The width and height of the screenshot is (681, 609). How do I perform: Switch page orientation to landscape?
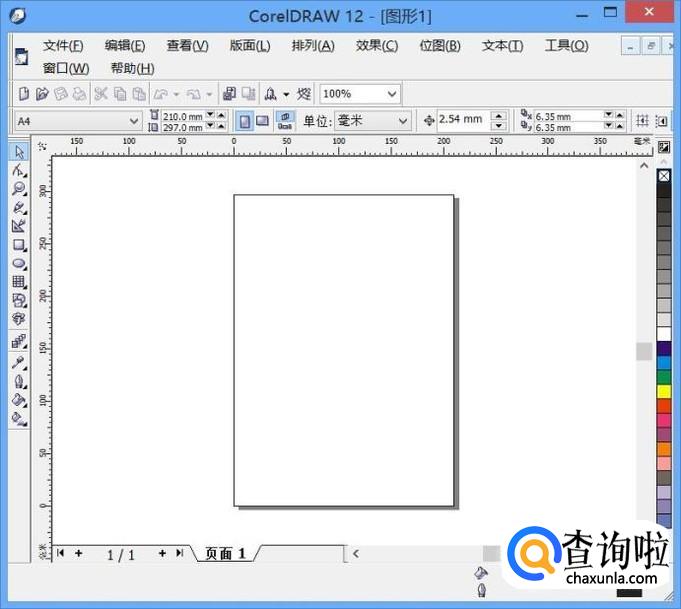coord(262,120)
